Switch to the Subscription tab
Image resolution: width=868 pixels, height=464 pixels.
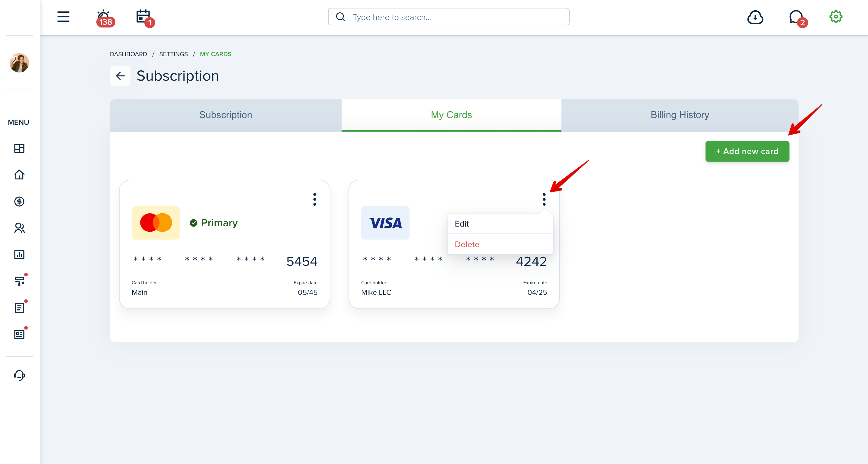[x=225, y=115]
